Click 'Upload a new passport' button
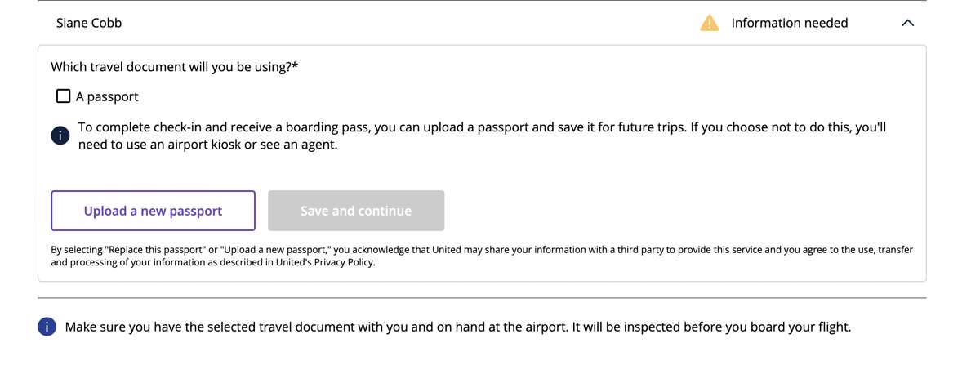 [153, 211]
